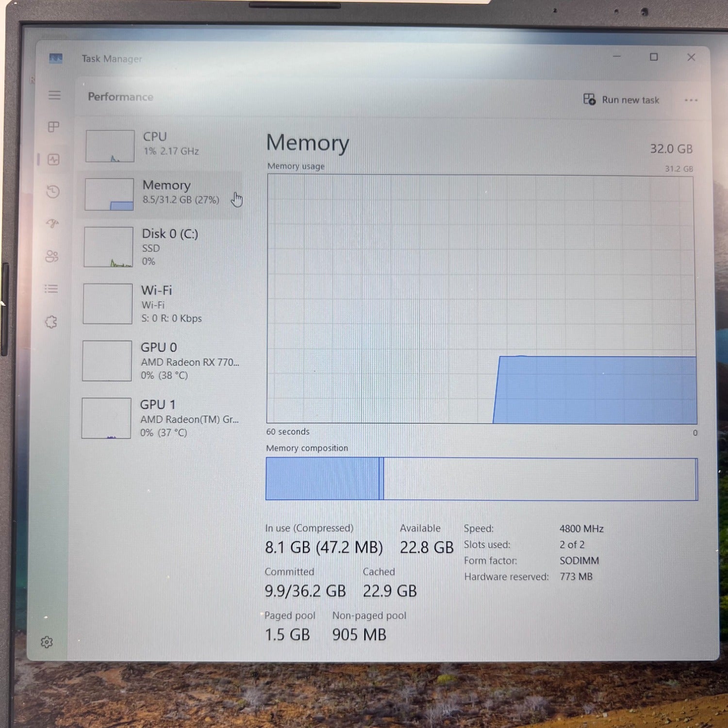The height and width of the screenshot is (728, 728).
Task: Click the 4800 MHz speed value
Action: point(581,529)
